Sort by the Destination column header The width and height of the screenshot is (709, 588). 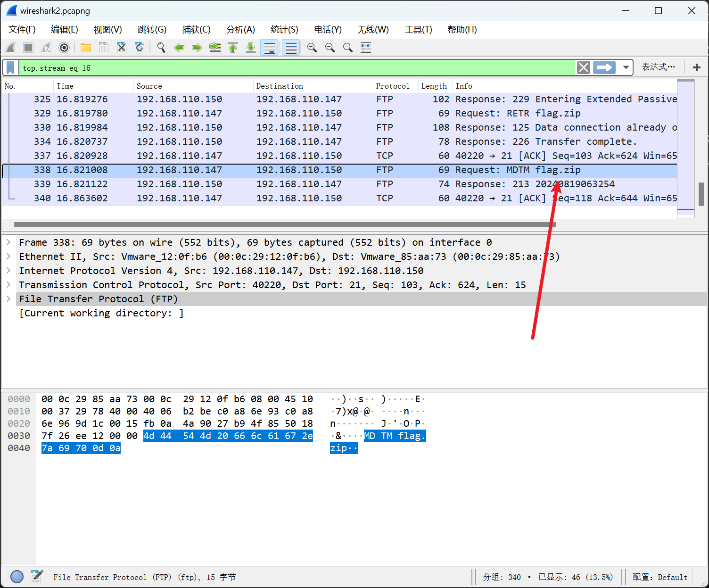coord(313,86)
